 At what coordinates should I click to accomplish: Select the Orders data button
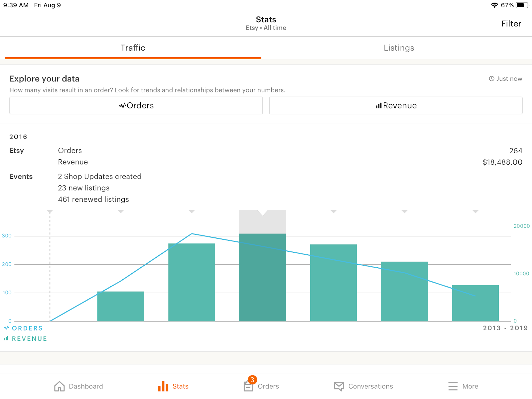point(136,105)
